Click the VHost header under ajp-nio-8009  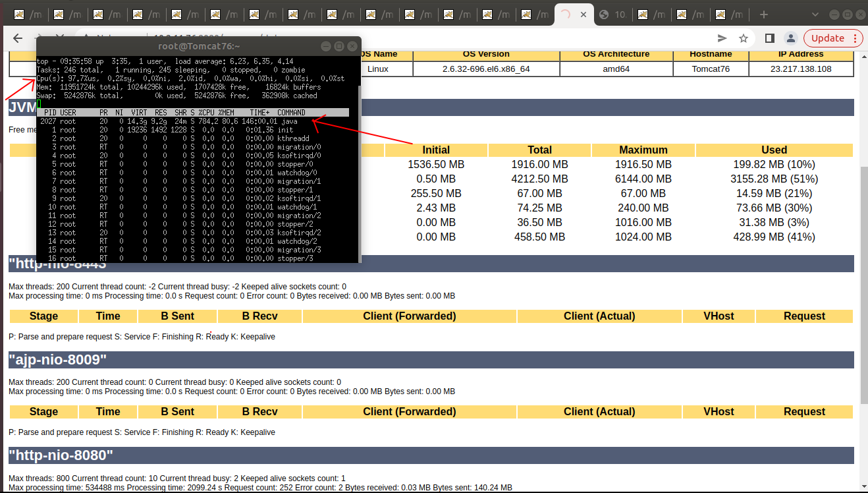coord(719,412)
